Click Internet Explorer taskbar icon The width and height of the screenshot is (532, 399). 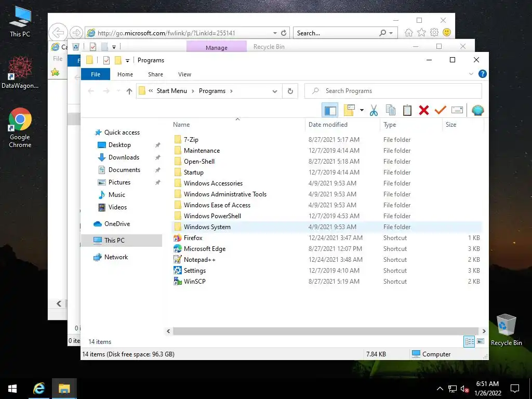point(39,389)
